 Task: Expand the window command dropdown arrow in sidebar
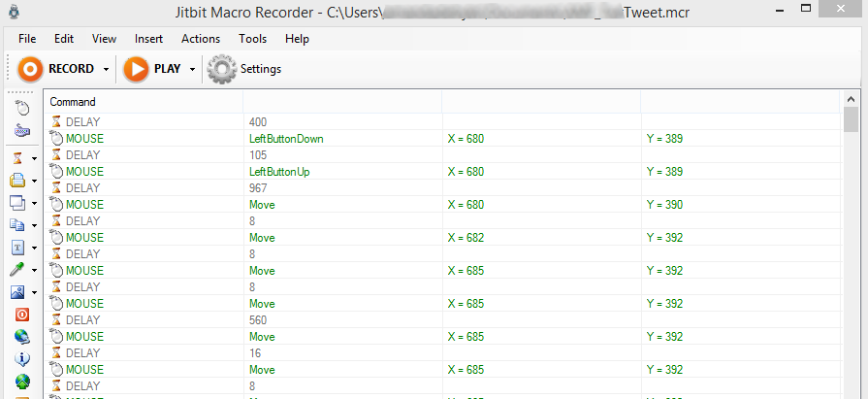[x=34, y=203]
